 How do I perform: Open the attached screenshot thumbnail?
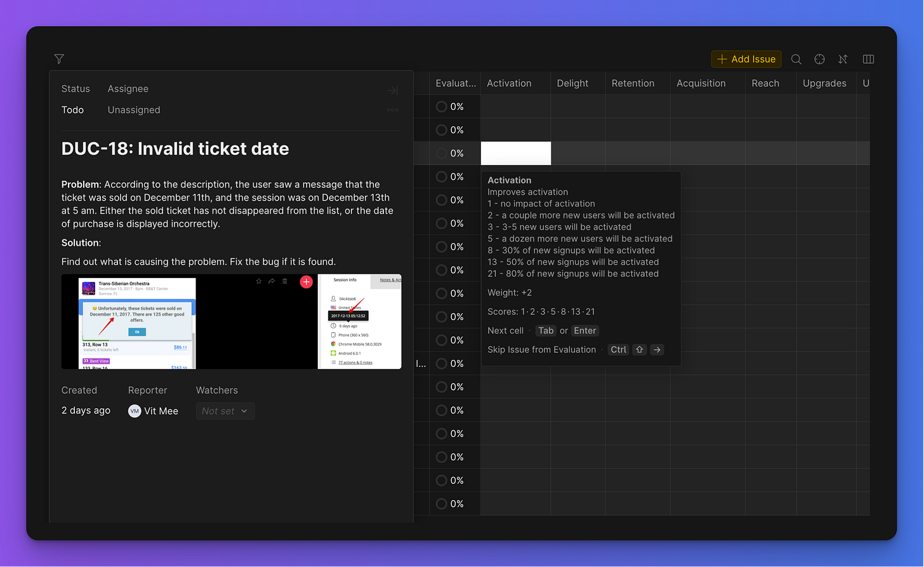pyautogui.click(x=231, y=321)
